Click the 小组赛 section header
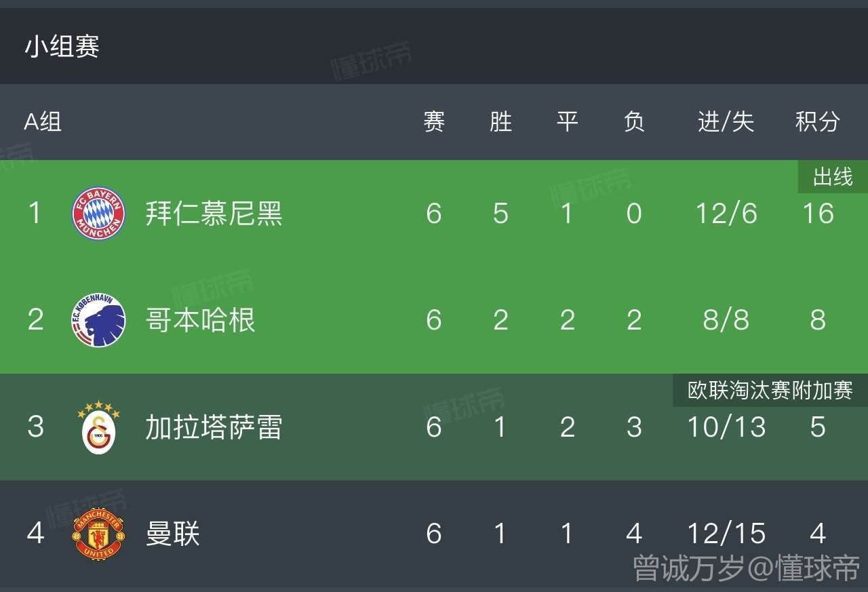The image size is (868, 592). coord(62,47)
